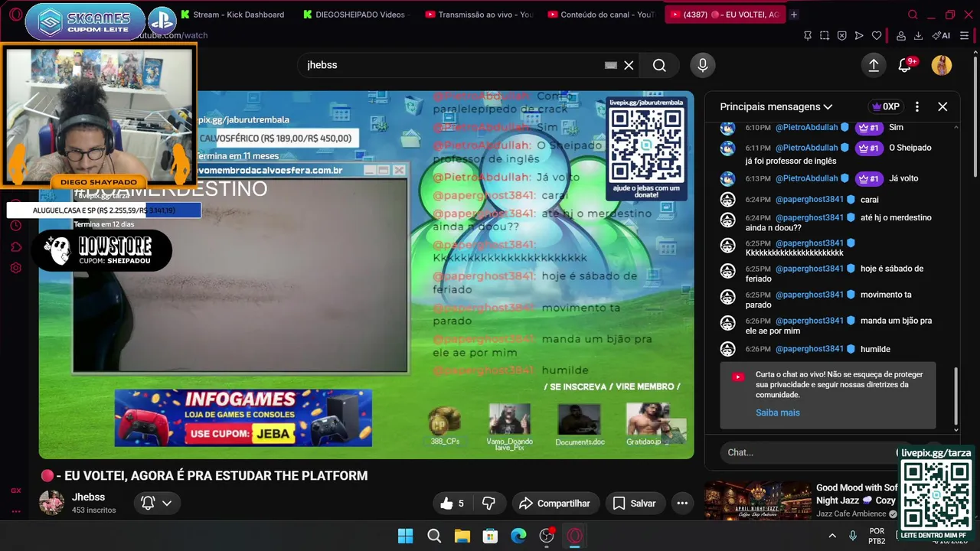This screenshot has width=980, height=551.
Task: Click the Good Mood with Soft Night Jazz title
Action: 857,494
